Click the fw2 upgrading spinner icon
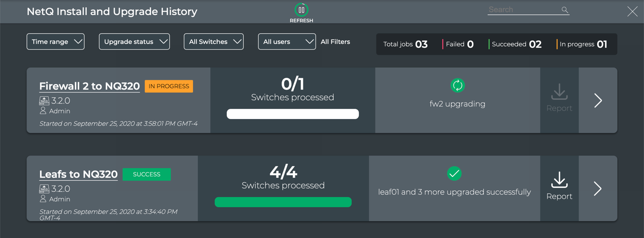The height and width of the screenshot is (238, 644). point(457,86)
